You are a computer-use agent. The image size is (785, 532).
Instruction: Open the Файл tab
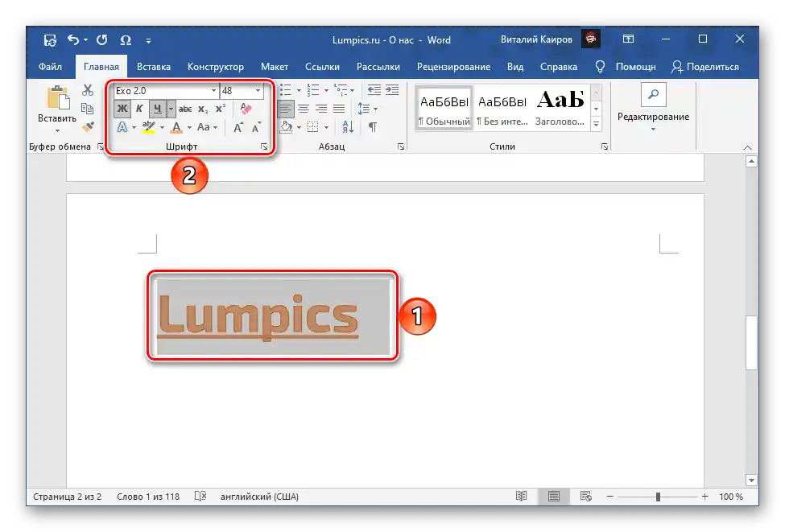50,67
